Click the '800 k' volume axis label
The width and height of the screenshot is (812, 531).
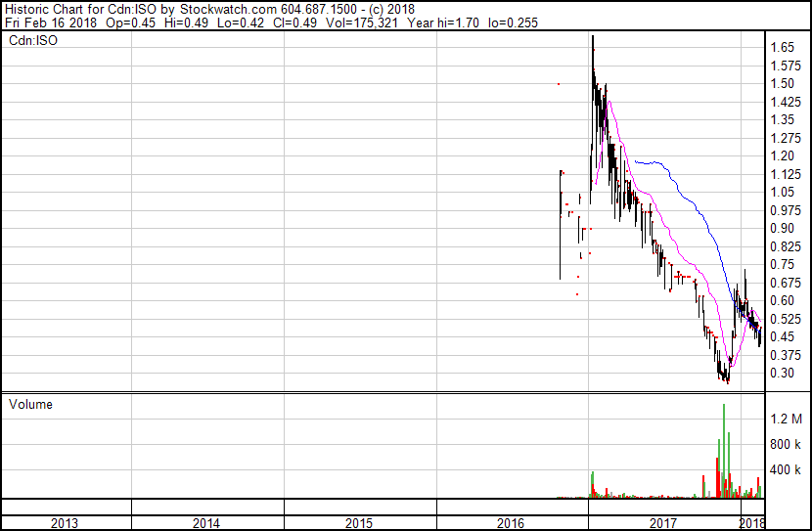point(785,444)
